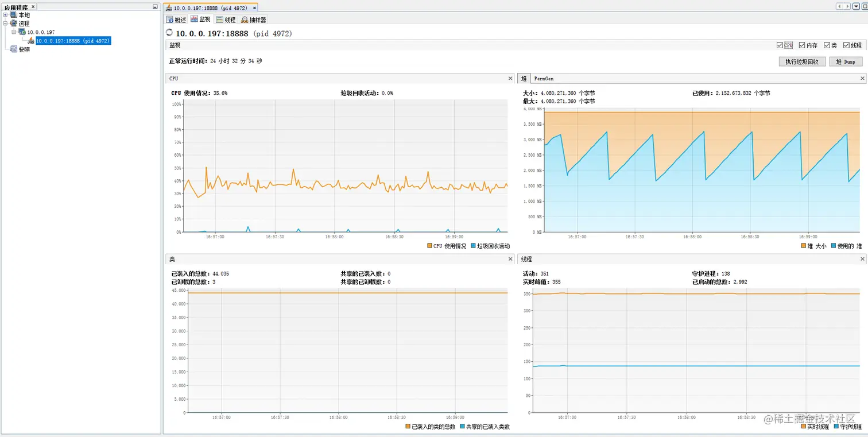Open the 线程 tab beside 监视
Screen dimensions: 868x437
226,20
